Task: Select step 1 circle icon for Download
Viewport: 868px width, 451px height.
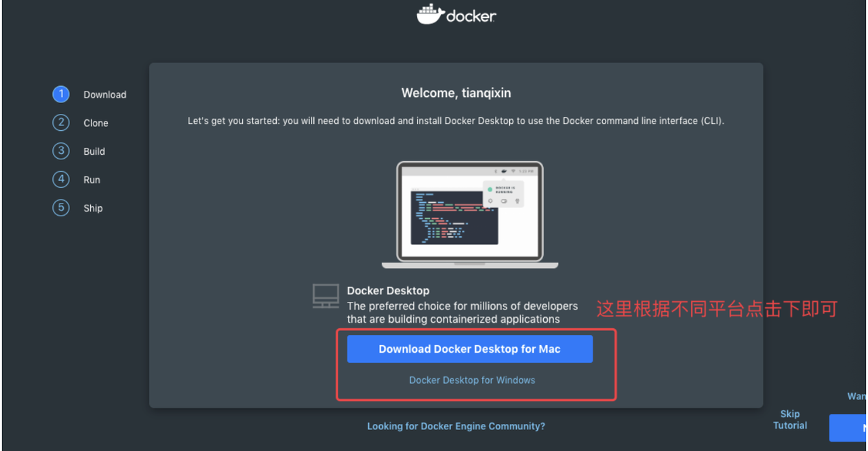Action: click(x=61, y=94)
